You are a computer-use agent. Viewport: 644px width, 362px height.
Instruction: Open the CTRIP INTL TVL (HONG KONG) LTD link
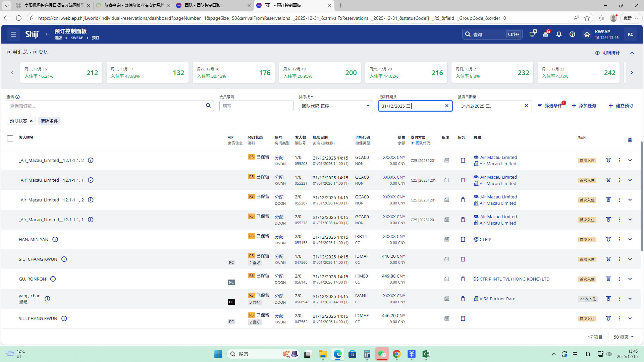(x=514, y=279)
